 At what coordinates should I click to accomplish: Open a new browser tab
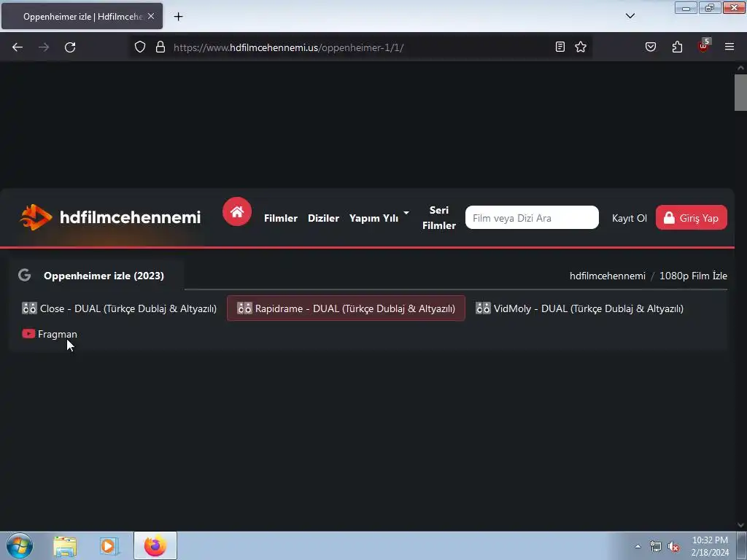tap(178, 17)
